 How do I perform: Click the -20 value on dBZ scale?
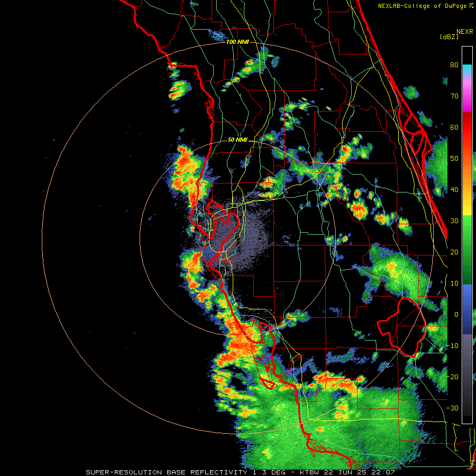tap(452, 377)
